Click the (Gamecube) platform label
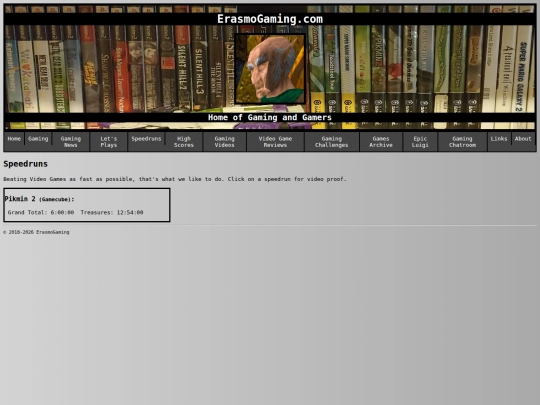This screenshot has height=405, width=540. coord(56,199)
